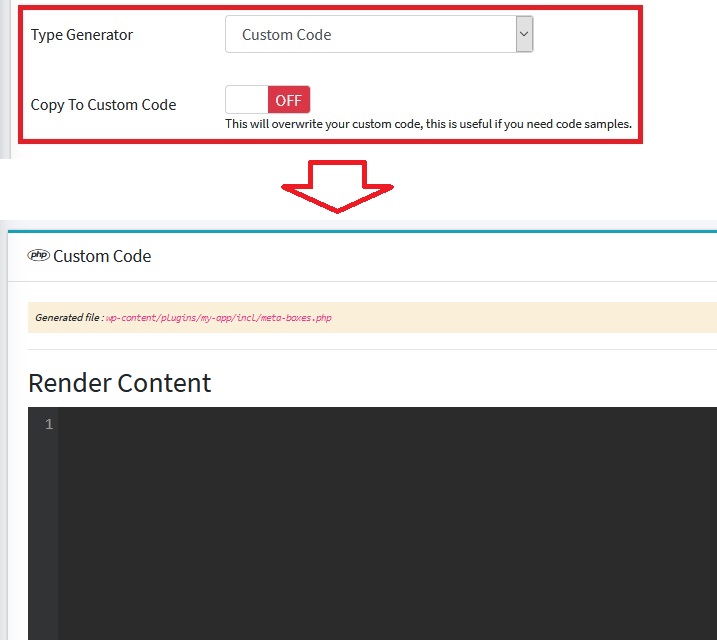Click the Custom Code panel title
Viewport: 717px width, 640px height.
(102, 256)
